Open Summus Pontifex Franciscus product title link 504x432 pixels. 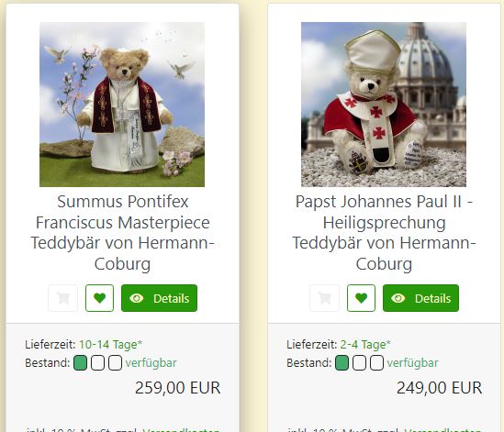coord(122,233)
